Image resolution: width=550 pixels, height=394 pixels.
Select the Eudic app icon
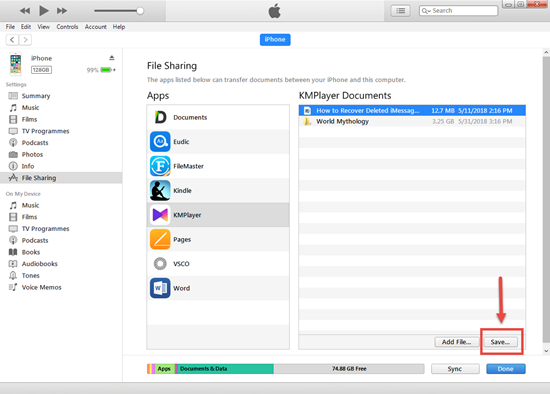coord(160,141)
